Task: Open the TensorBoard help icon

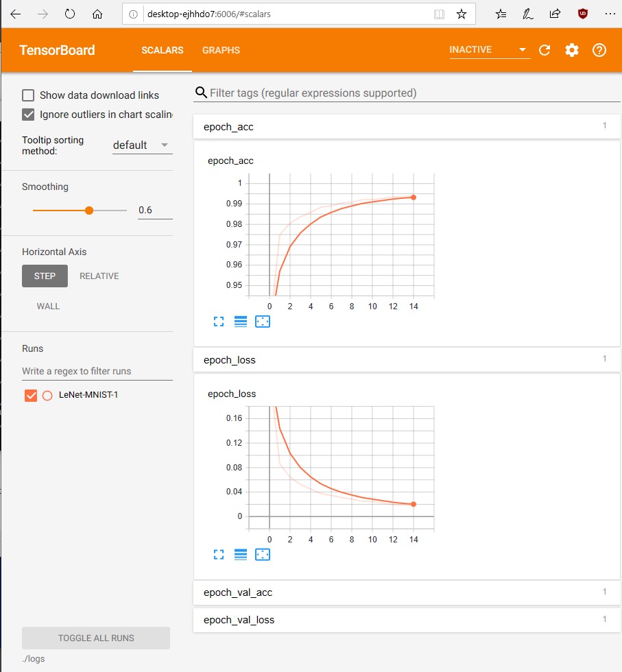Action: point(599,50)
